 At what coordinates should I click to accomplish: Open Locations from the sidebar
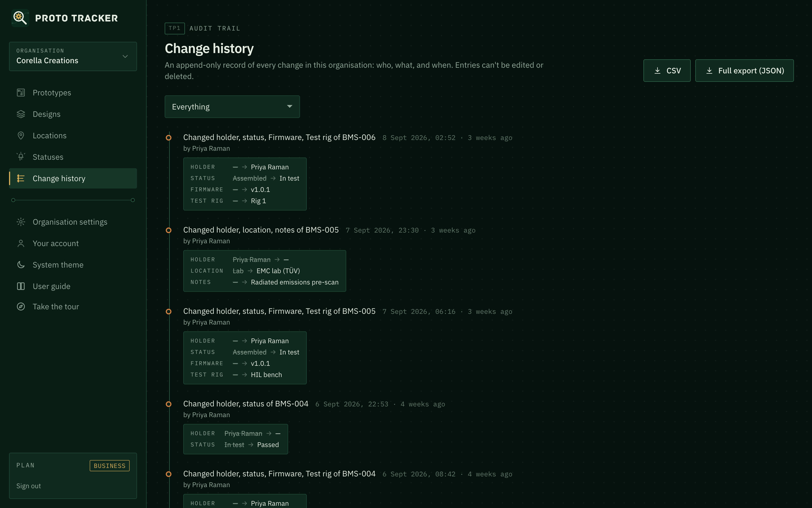(73, 135)
